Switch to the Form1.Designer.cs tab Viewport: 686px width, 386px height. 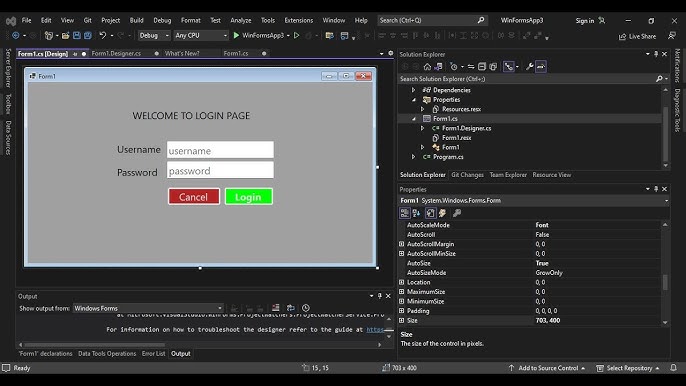116,53
